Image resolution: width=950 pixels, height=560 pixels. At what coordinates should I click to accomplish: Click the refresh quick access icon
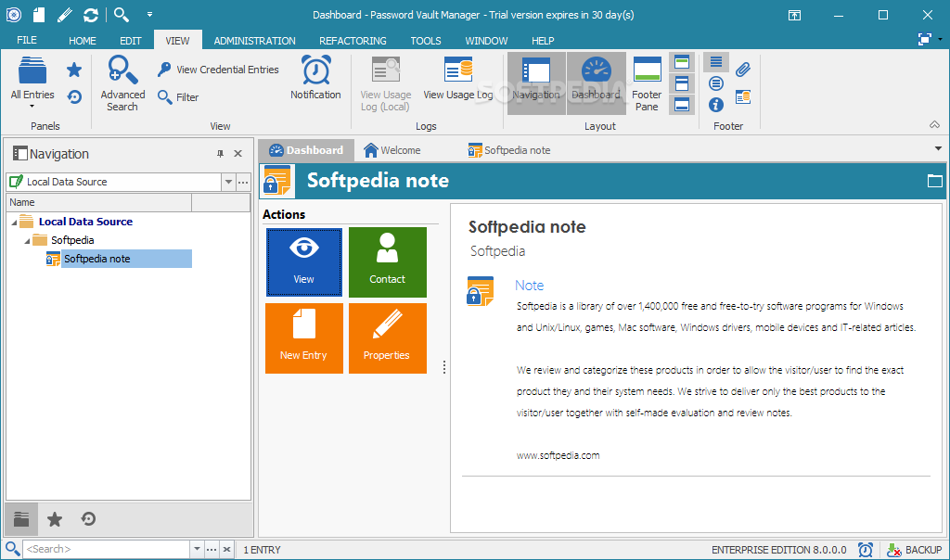click(x=91, y=15)
